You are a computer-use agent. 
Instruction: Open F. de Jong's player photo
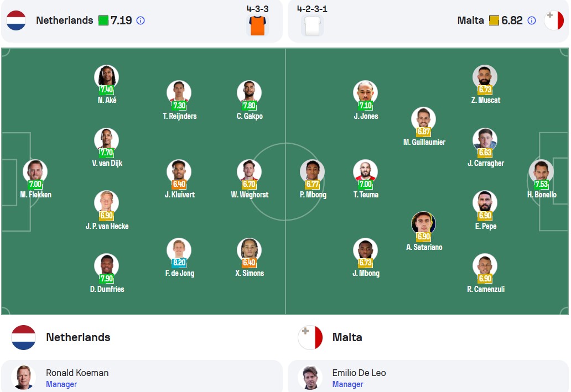(x=179, y=250)
